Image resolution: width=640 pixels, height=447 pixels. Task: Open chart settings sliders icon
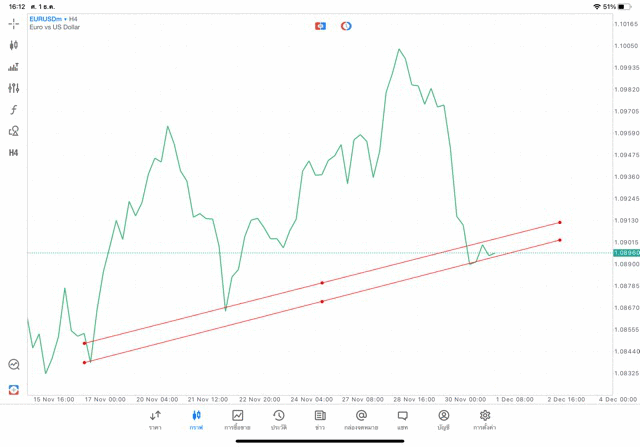pyautogui.click(x=13, y=88)
